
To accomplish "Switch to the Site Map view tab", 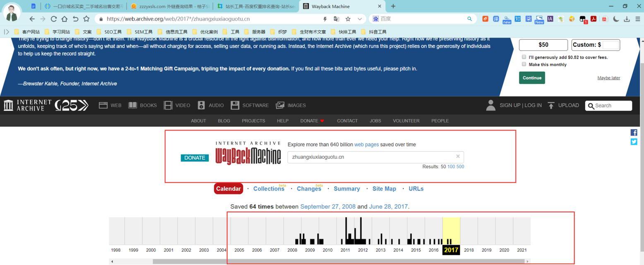I will 384,189.
